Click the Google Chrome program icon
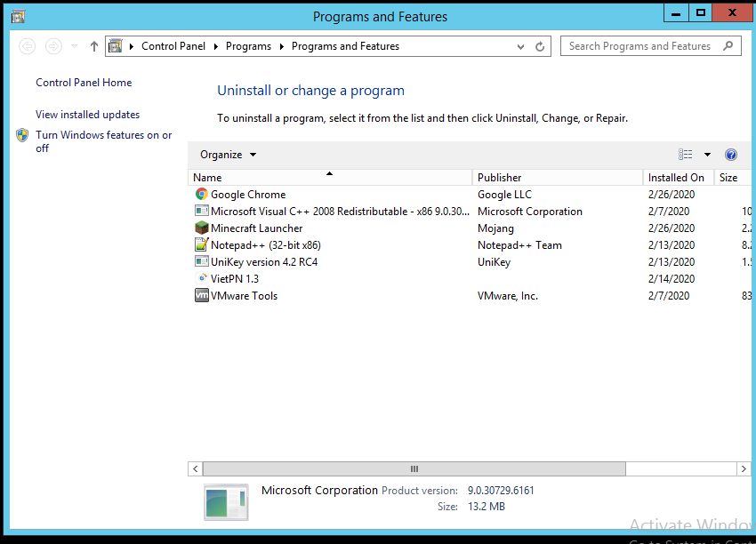 202,194
